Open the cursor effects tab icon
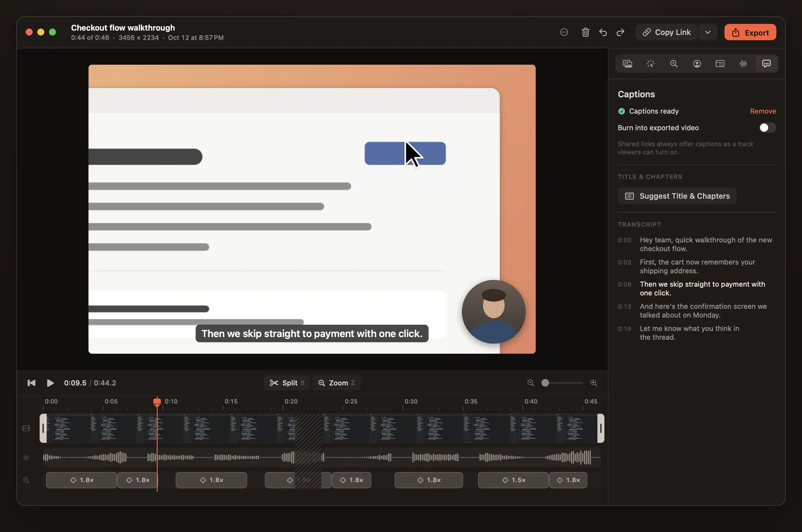802x532 pixels. click(651, 64)
